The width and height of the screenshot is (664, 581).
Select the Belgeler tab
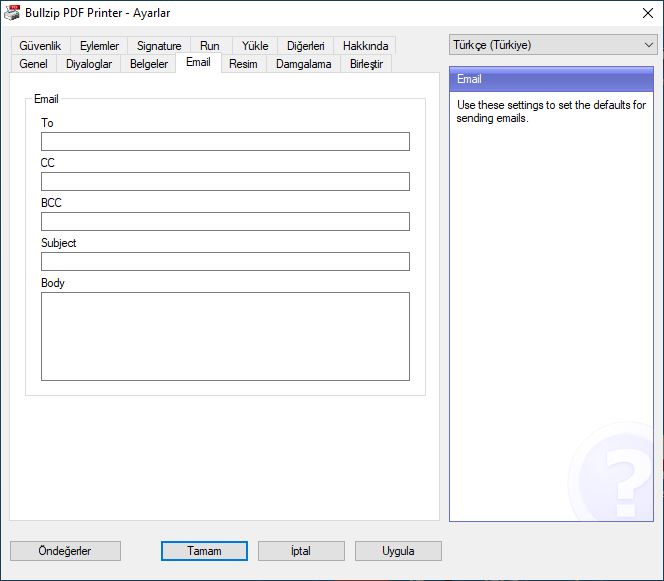(149, 64)
